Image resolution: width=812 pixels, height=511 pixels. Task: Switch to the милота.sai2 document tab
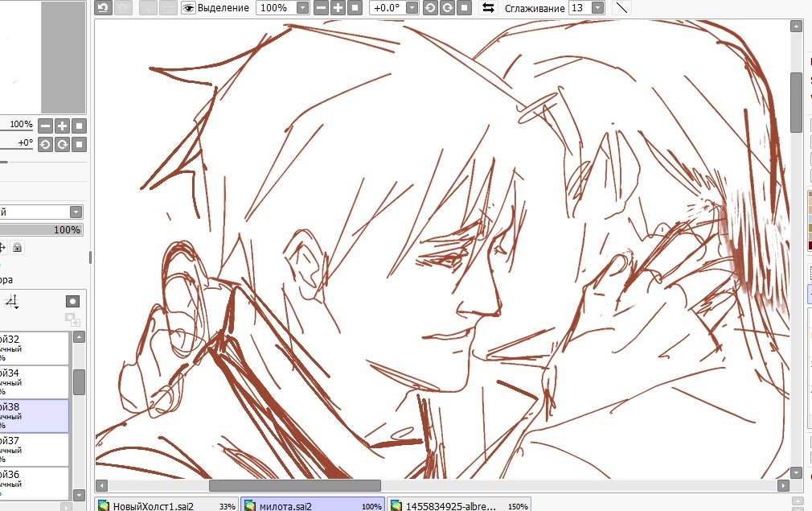[314, 505]
